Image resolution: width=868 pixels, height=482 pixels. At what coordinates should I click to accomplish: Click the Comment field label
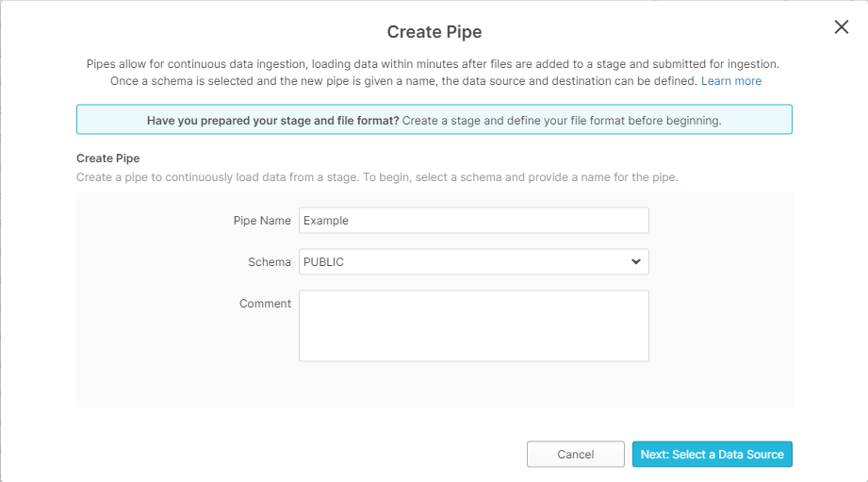point(265,304)
